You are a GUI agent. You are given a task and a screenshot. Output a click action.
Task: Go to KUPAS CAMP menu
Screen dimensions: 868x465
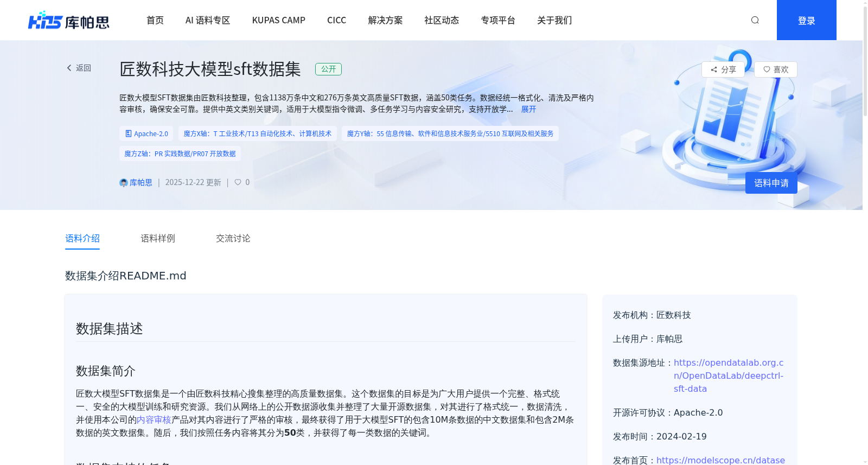point(279,20)
